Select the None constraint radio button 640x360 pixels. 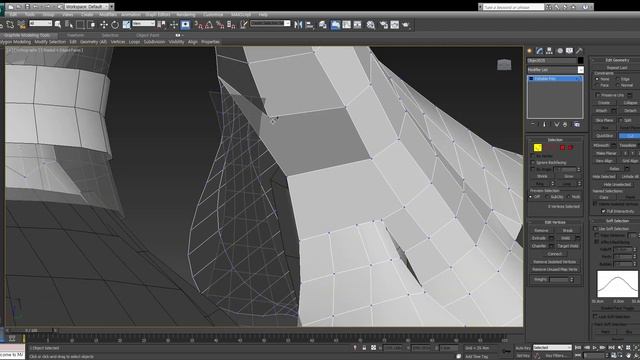(597, 79)
